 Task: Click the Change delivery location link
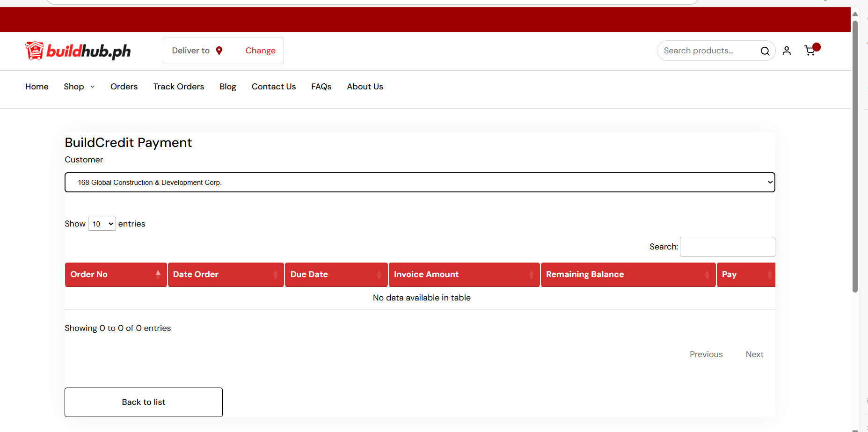point(260,51)
